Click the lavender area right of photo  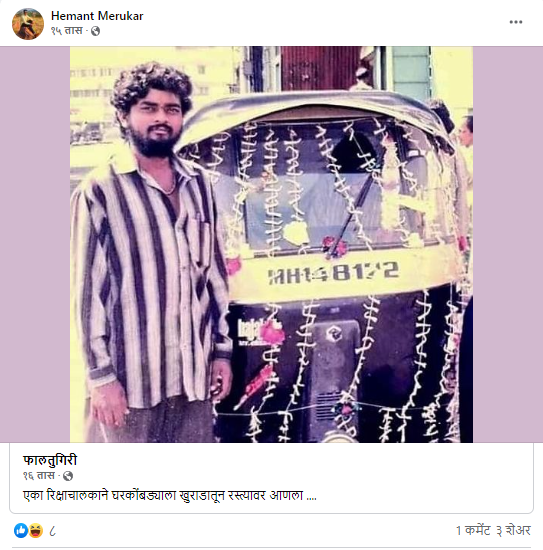[508, 244]
